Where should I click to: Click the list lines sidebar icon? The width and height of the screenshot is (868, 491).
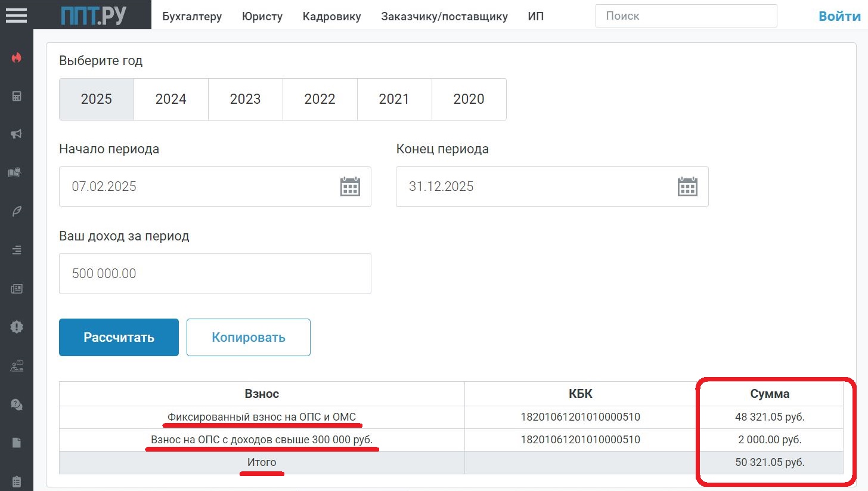(16, 249)
